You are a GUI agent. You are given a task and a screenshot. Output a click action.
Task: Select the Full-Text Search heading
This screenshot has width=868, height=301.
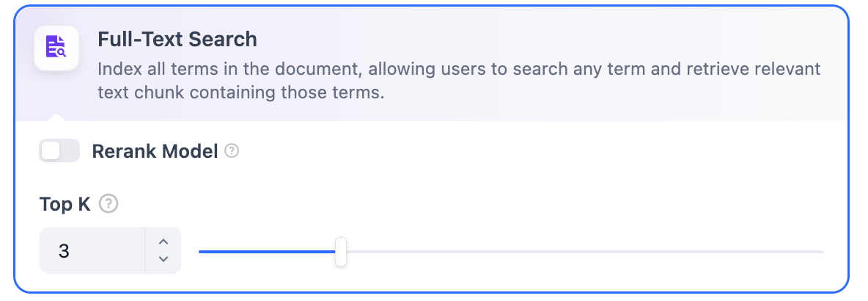pos(177,39)
